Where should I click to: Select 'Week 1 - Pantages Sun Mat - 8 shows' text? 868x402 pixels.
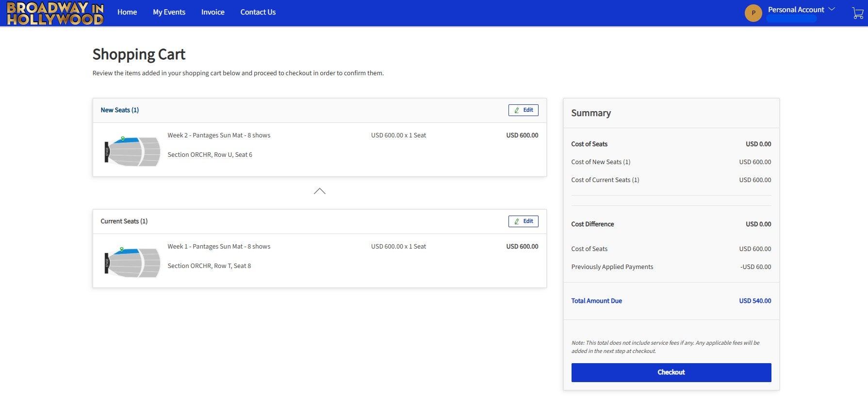click(x=219, y=247)
